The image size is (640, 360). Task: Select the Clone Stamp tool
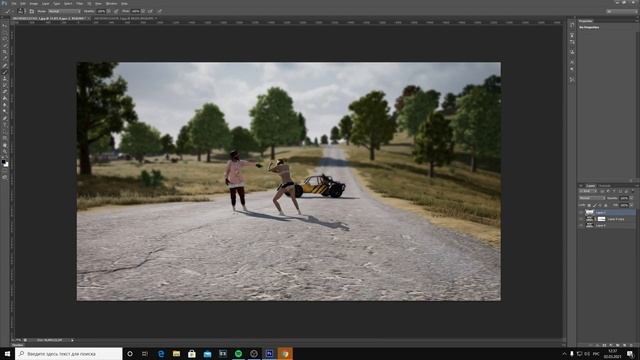(x=5, y=79)
